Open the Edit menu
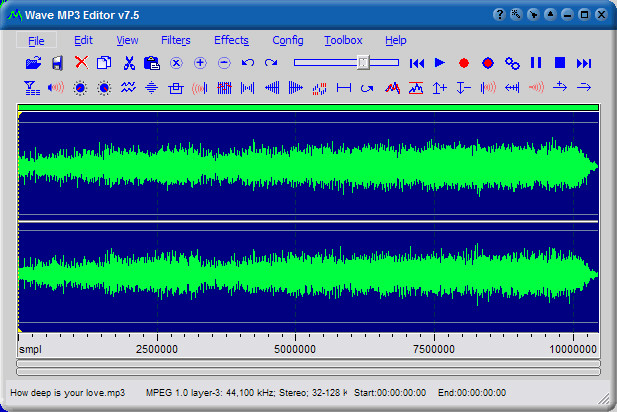 pos(83,40)
